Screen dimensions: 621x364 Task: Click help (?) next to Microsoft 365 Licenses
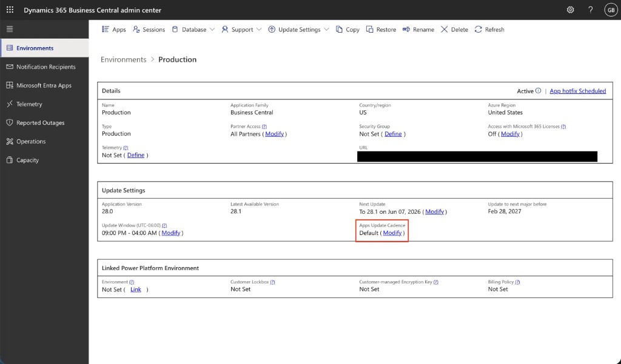[563, 127]
